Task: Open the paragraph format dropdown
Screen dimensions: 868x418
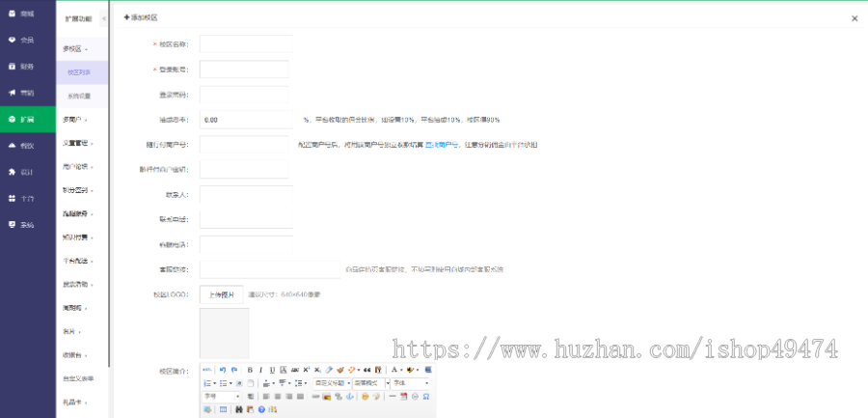Action: point(371,383)
